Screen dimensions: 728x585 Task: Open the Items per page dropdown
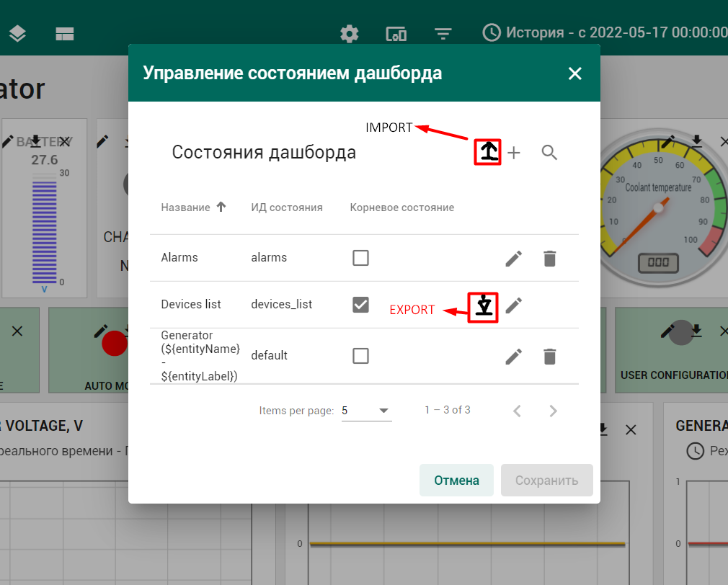coord(366,411)
